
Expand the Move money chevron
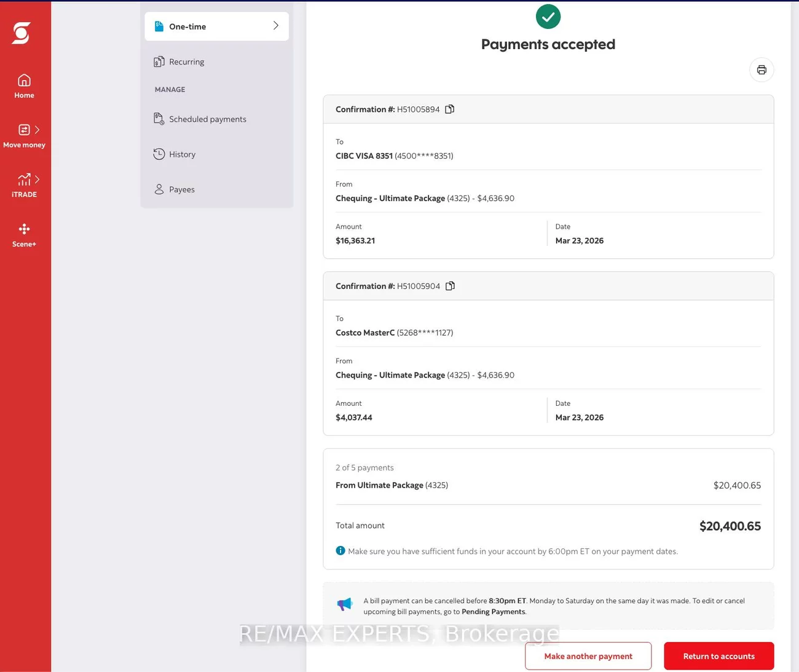37,130
